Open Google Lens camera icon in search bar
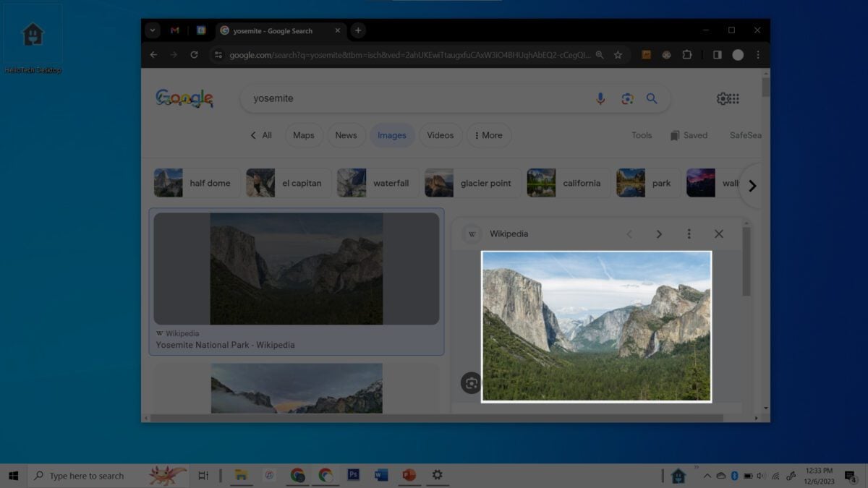Screen dimensions: 868x488 point(626,98)
